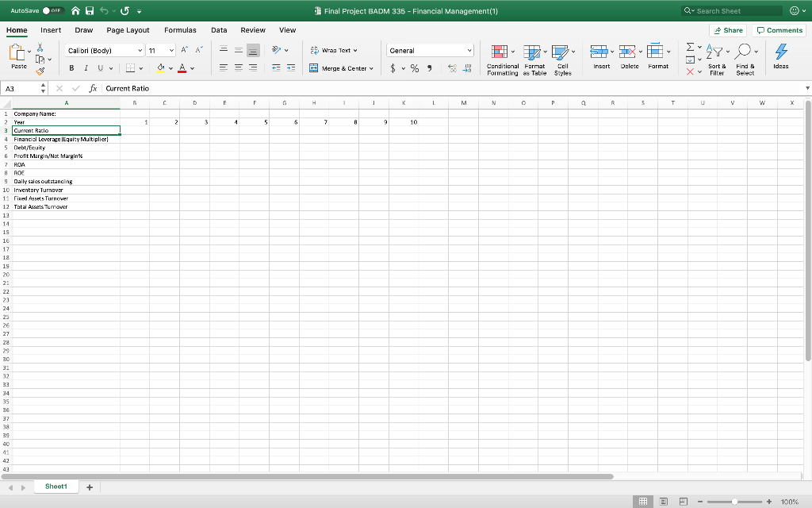
Task: Toggle Align Left horizontal alignment
Action: click(224, 68)
